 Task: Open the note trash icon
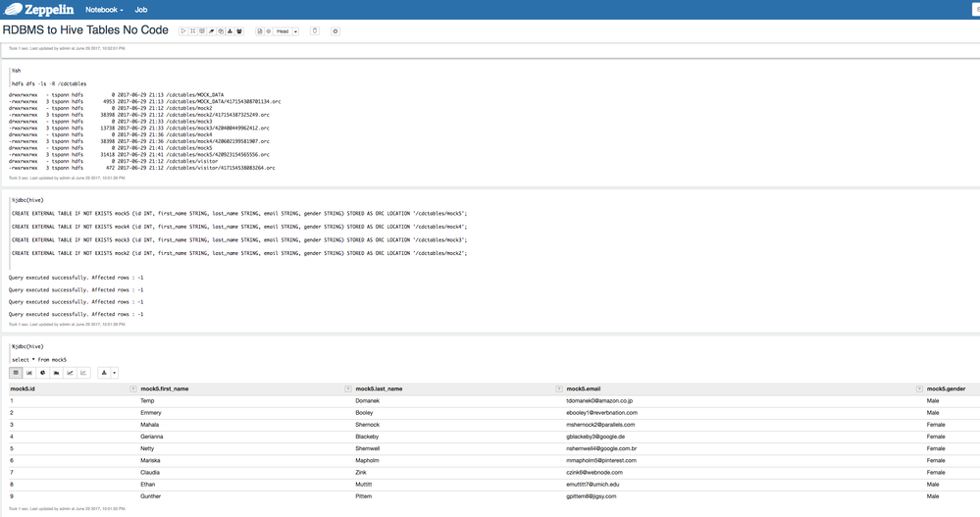click(315, 31)
